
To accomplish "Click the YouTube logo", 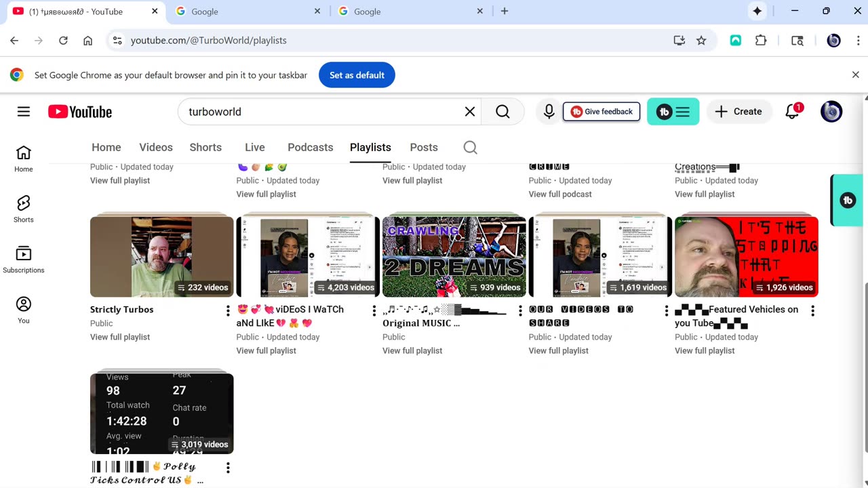I will point(80,112).
